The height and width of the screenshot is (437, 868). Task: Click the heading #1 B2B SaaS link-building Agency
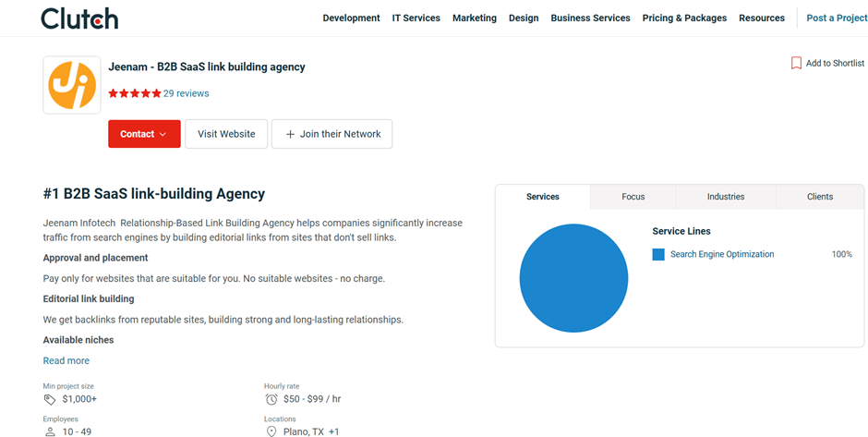pyautogui.click(x=154, y=194)
